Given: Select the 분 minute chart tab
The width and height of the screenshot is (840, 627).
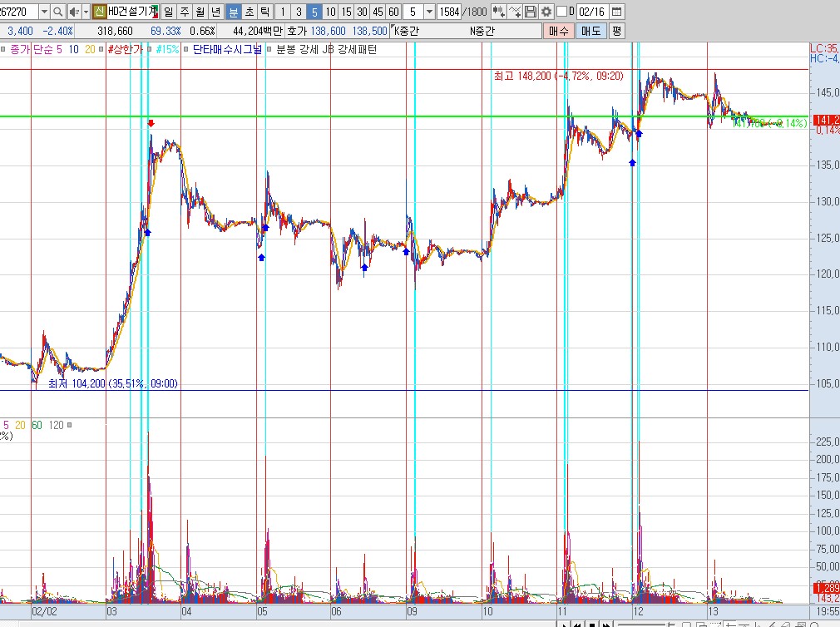Looking at the screenshot, I should pos(234,12).
